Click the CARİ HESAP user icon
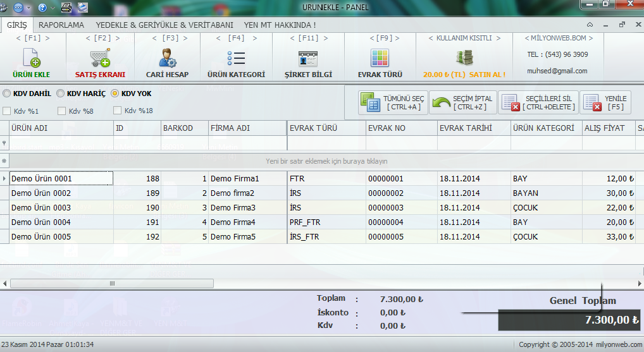 pyautogui.click(x=167, y=58)
